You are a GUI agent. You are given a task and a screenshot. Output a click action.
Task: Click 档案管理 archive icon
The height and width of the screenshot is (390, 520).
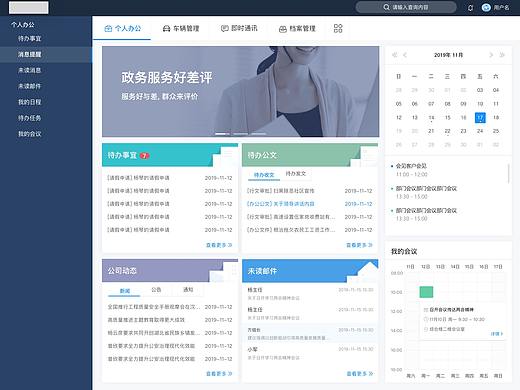pos(283,29)
